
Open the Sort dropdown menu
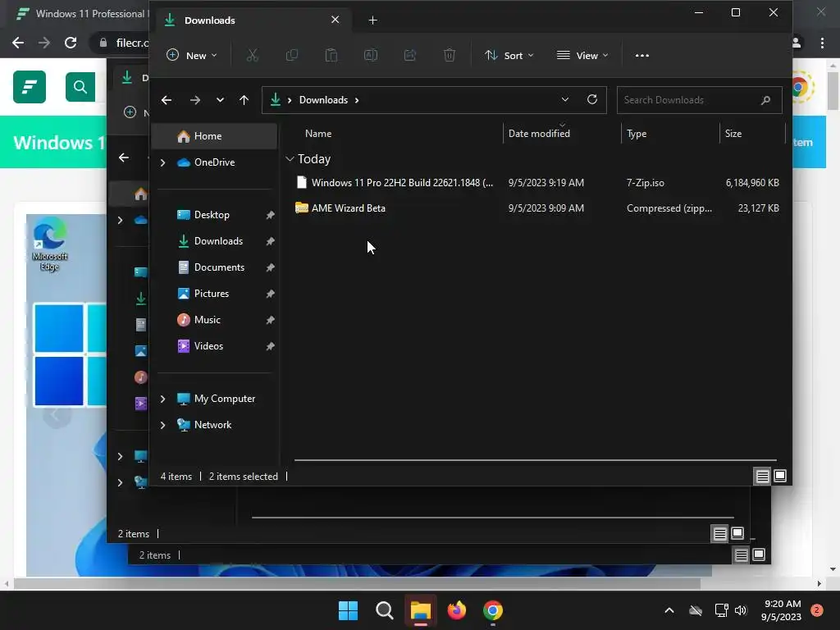point(509,55)
